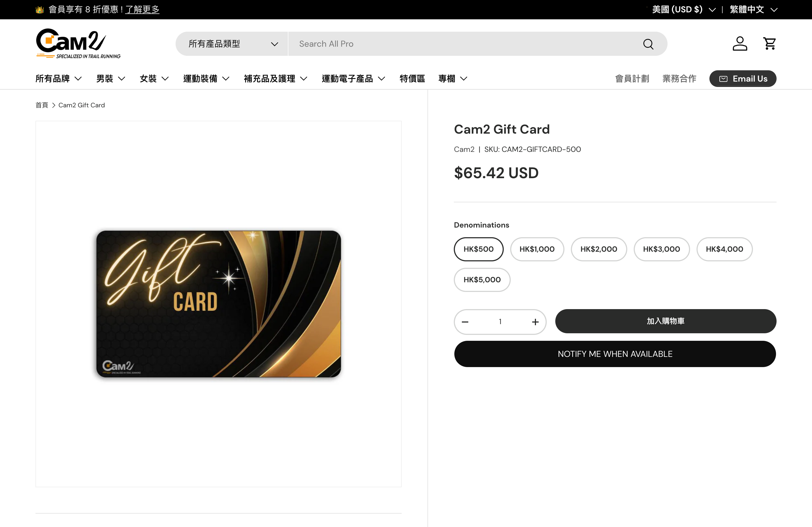This screenshot has height=527, width=812.
Task: Click the Search All Products field
Action: point(464,44)
